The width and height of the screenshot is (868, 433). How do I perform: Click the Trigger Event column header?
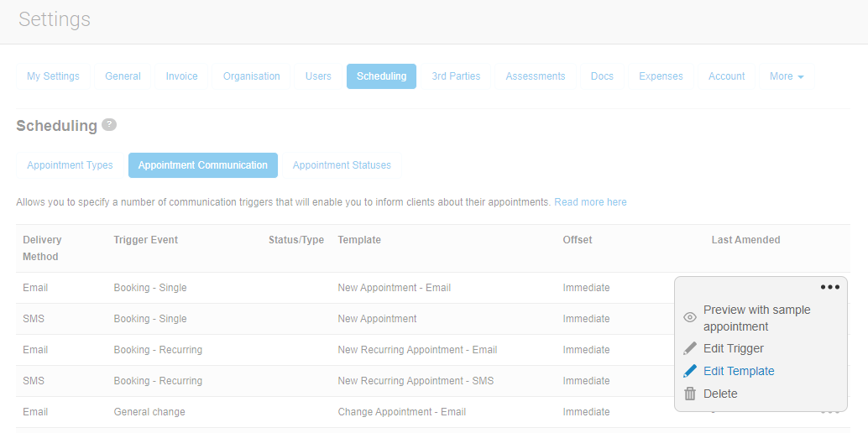[145, 240]
